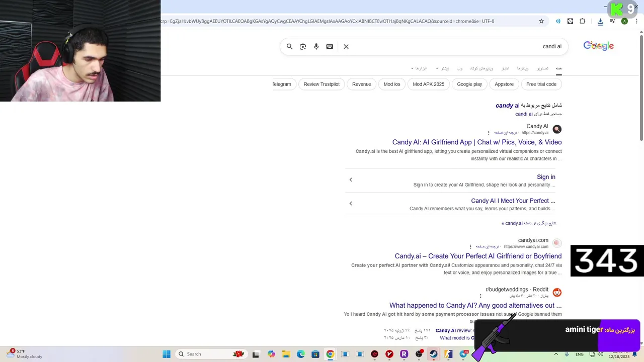Open Google Lens image search icon
This screenshot has width=644, height=362.
303,46
